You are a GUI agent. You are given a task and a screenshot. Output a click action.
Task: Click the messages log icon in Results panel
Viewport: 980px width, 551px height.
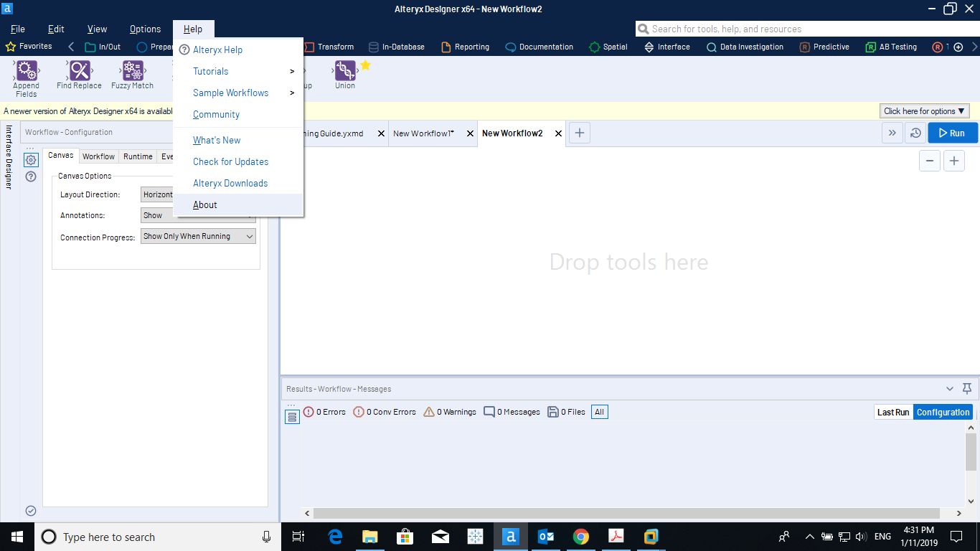tap(292, 416)
